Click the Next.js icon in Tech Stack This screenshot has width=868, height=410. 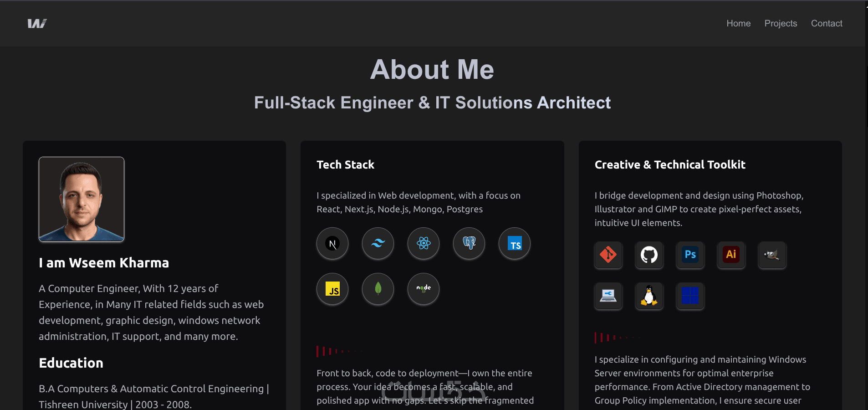coord(332,244)
